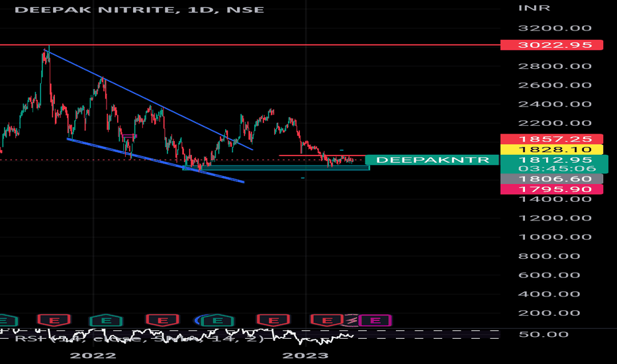Click the RSI (14, close, SMA, 14, 2) legend
Image resolution: width=617 pixels, height=364 pixels.
[x=139, y=338]
